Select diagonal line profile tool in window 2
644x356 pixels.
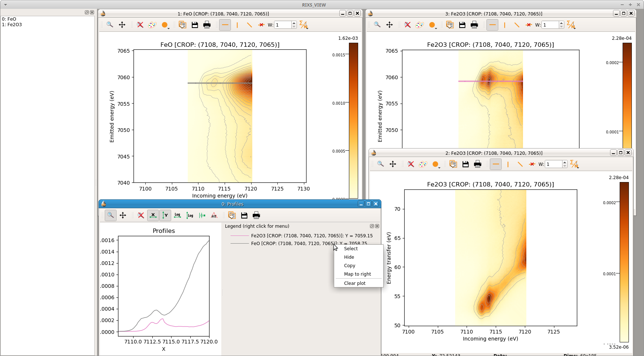point(520,164)
